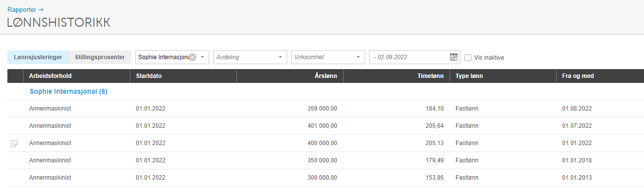Select the 401 000,00 salary cell

click(x=322, y=126)
